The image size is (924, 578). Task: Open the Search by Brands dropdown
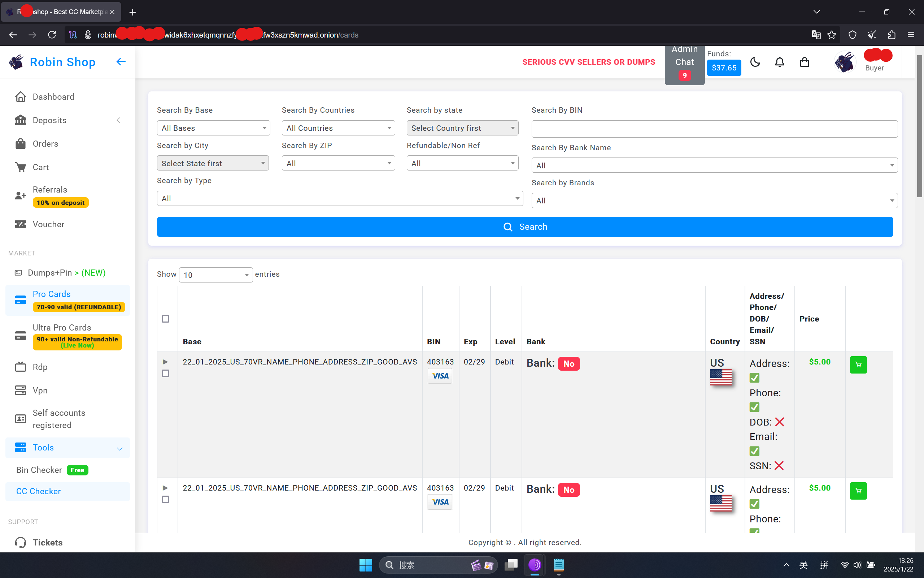(x=714, y=201)
